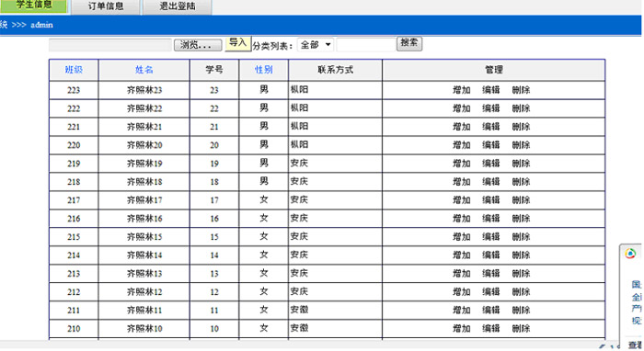Click the name cell 齐照林10
Viewport: 644px width, 351px height.
click(144, 329)
